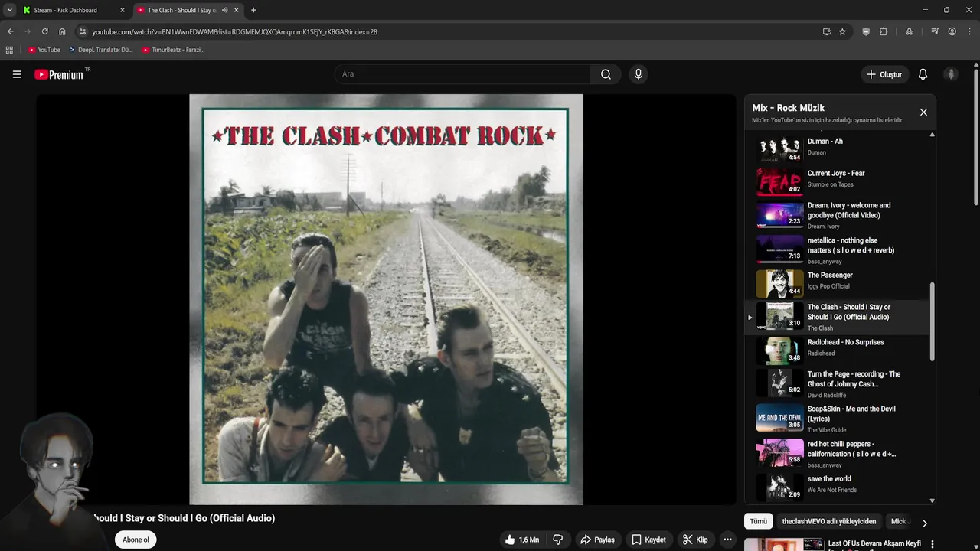Open DeepL Translate bookmark
This screenshot has height=551, width=980.
pos(100,50)
